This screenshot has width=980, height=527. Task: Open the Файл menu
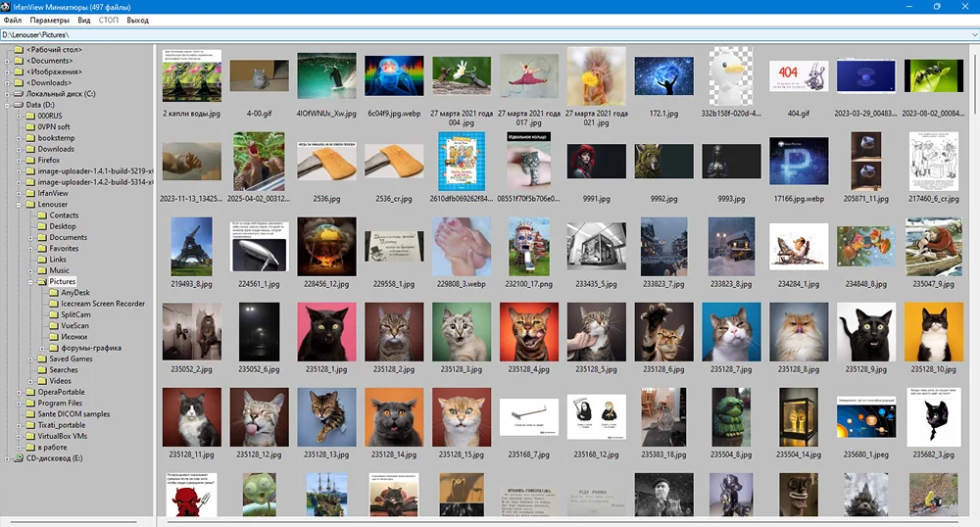click(13, 20)
